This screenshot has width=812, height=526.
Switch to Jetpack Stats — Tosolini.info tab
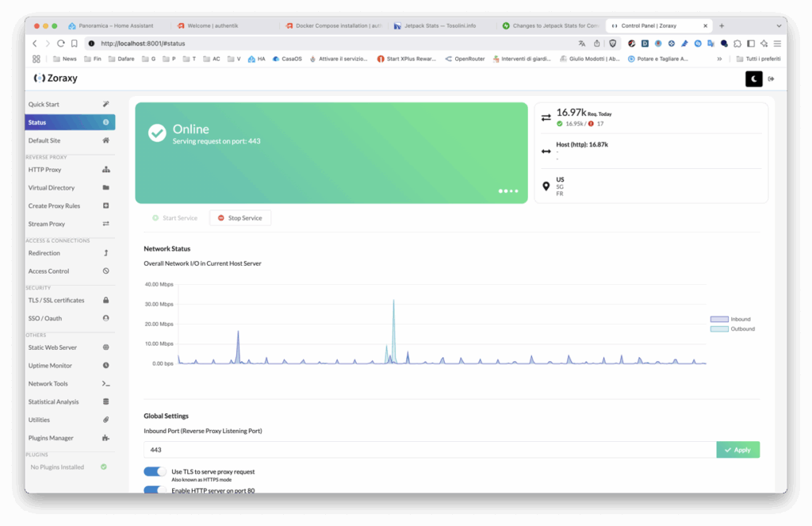(x=442, y=25)
